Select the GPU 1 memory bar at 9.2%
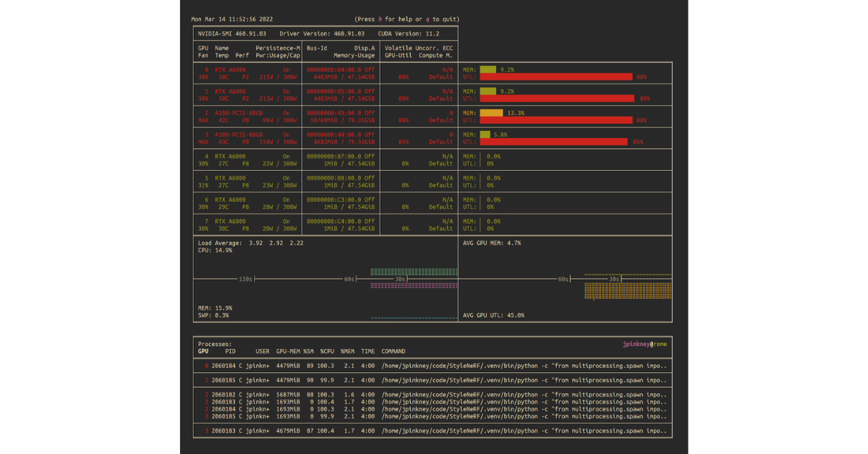This screenshot has width=868, height=454. click(x=488, y=91)
